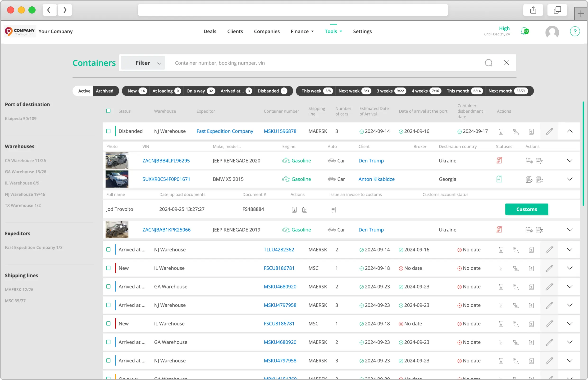588x380 pixels.
Task: Click the vertical scrollbar on the right
Action: tap(583, 153)
